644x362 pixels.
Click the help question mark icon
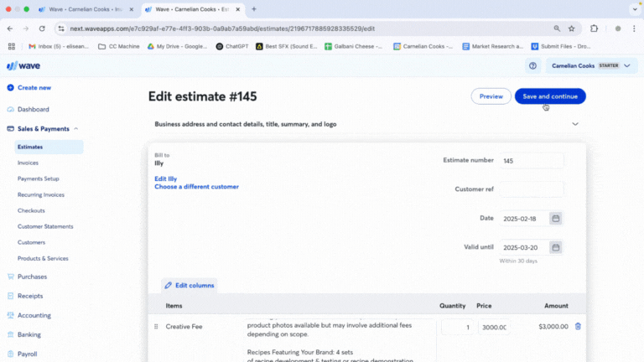[x=532, y=65]
